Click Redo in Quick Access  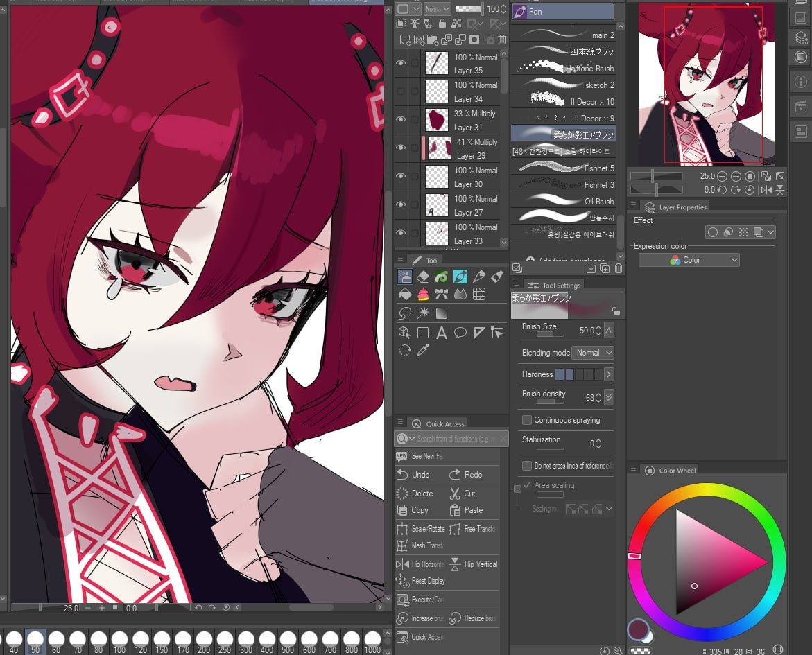point(466,474)
